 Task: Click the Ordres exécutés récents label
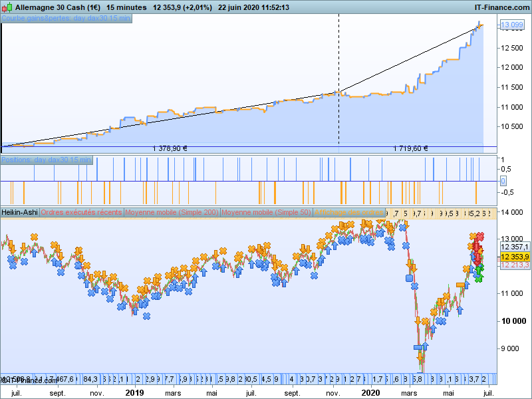click(81, 212)
